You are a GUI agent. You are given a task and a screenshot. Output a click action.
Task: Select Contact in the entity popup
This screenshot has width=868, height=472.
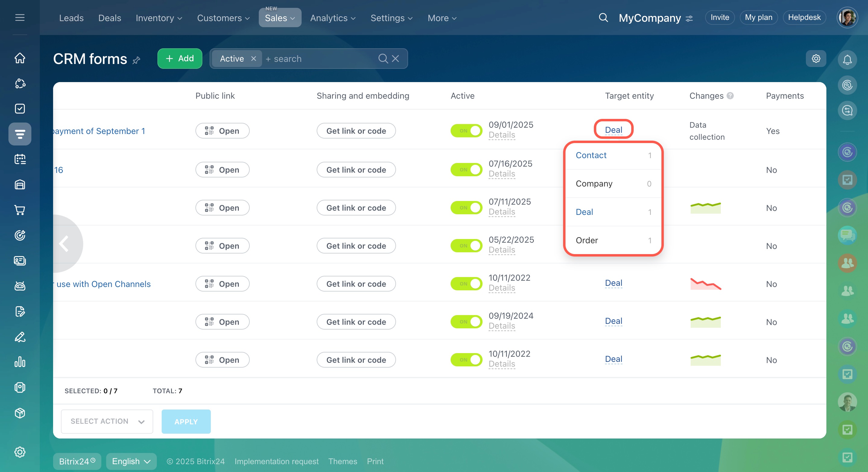[x=591, y=155]
